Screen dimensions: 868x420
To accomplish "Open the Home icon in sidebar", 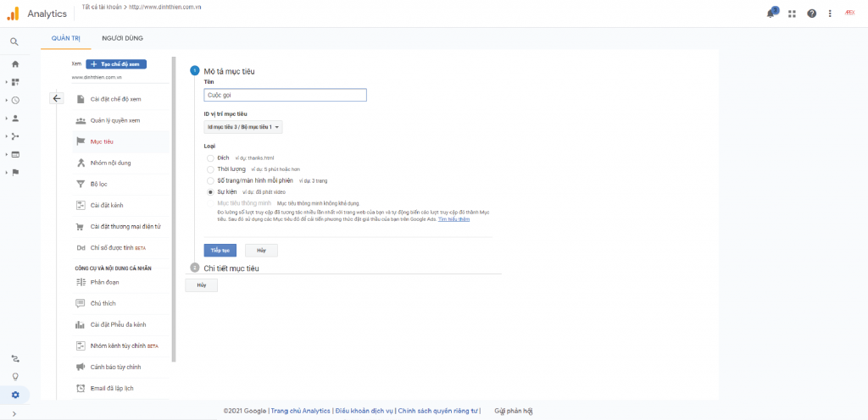I will (14, 64).
